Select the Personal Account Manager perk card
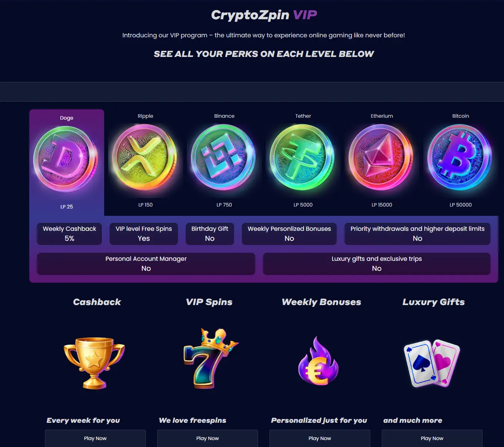504x447 pixels. click(146, 264)
